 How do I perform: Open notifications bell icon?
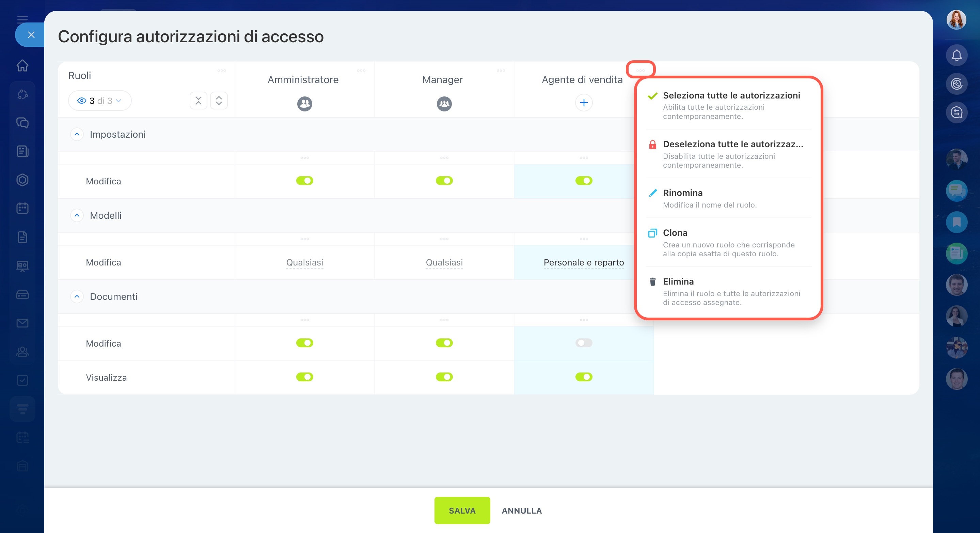[x=957, y=56]
